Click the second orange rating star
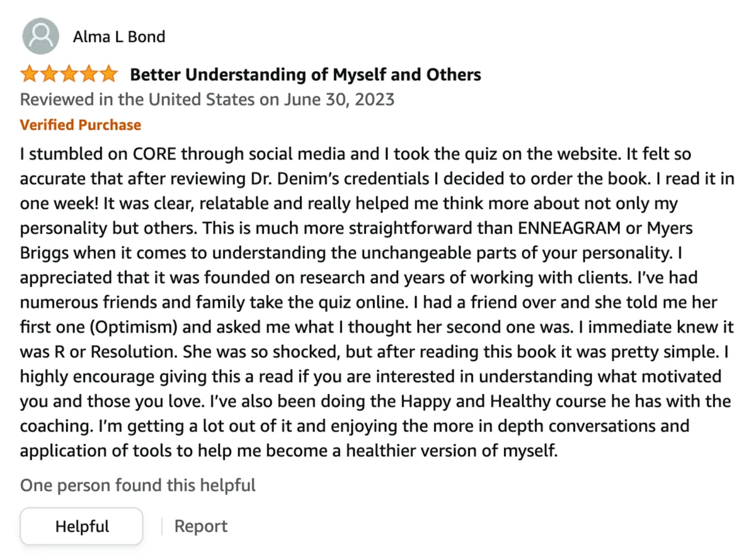Image resolution: width=756 pixels, height=559 pixels. click(49, 74)
